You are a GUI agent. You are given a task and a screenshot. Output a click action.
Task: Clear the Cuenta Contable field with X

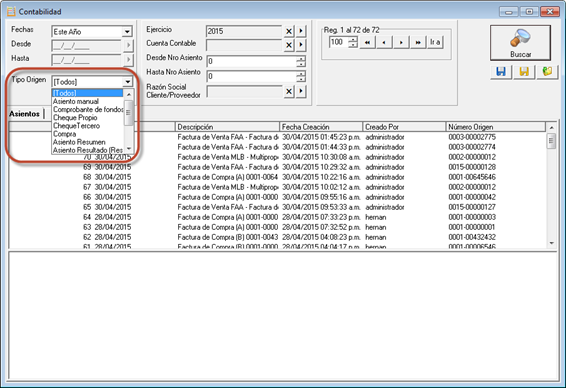point(289,45)
